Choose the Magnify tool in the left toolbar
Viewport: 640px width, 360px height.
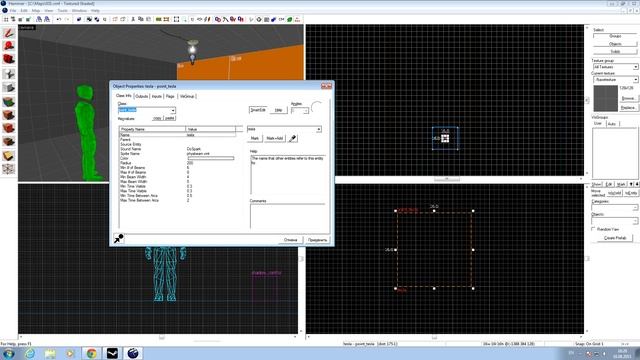[9, 46]
